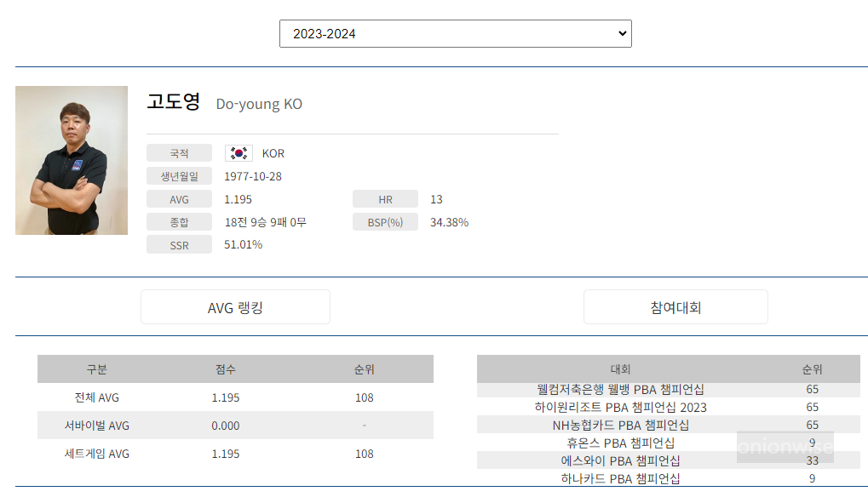
Task: Select the 휴온스 PBA 챔피언십 row
Action: (x=621, y=443)
